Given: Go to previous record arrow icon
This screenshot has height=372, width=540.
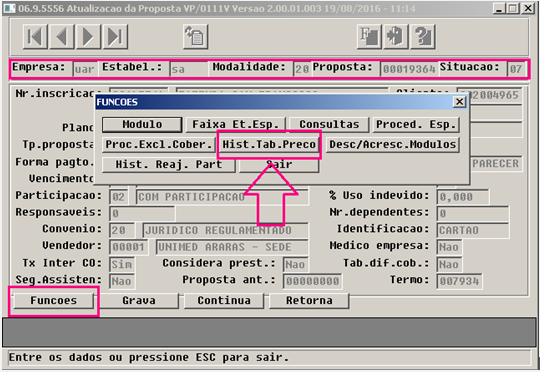Looking at the screenshot, I should tap(62, 37).
